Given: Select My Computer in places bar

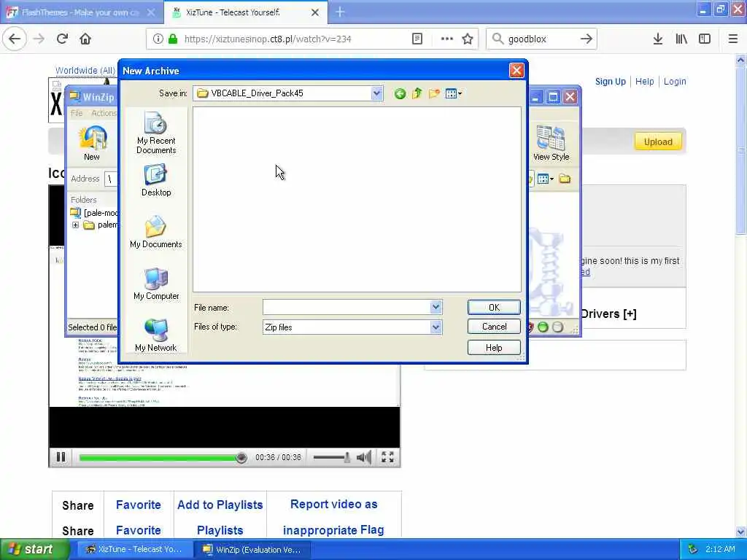Looking at the screenshot, I should [156, 284].
